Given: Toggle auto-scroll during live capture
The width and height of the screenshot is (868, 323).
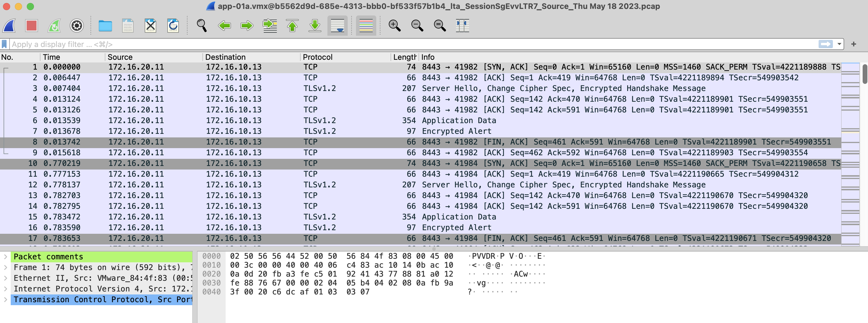Looking at the screenshot, I should (337, 26).
